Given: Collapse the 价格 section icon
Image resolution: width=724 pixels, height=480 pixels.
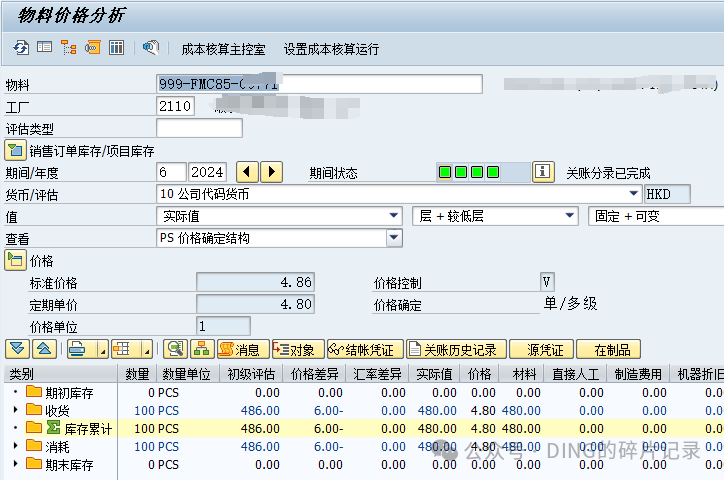Looking at the screenshot, I should (x=15, y=260).
